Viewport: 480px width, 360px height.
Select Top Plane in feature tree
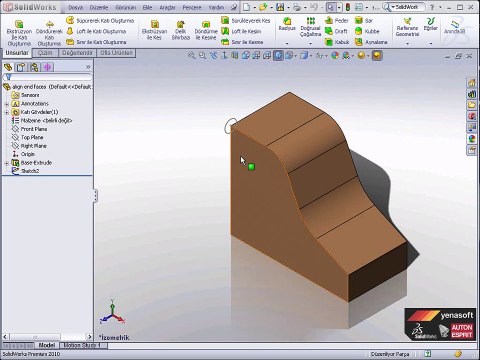27,137
